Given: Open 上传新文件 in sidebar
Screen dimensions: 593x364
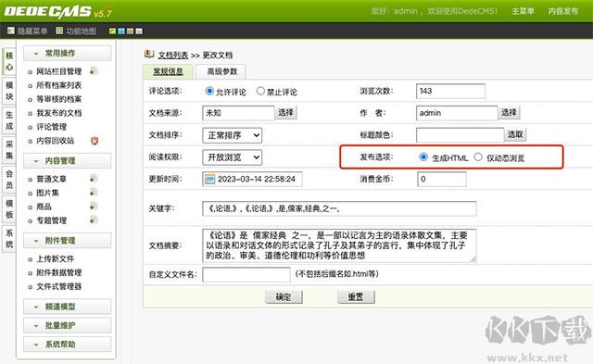Looking at the screenshot, I should (56, 258).
